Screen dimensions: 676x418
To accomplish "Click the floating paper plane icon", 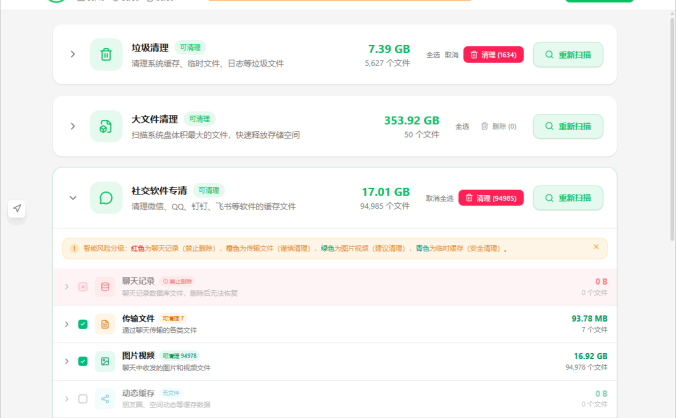I will pyautogui.click(x=17, y=209).
